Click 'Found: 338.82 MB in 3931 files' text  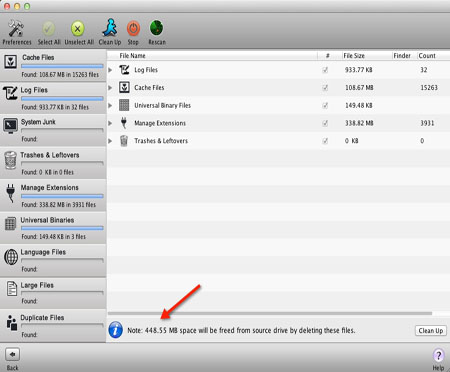point(59,205)
